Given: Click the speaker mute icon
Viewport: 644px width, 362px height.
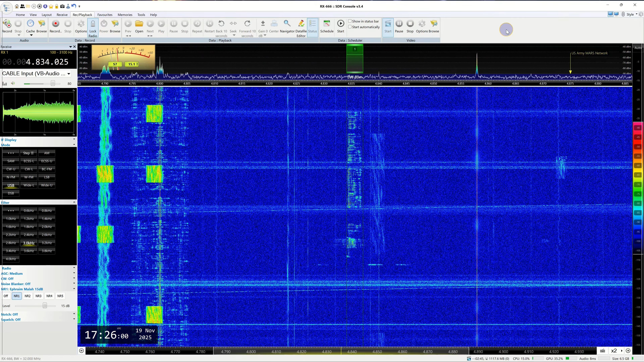Looking at the screenshot, I should click(x=13, y=83).
